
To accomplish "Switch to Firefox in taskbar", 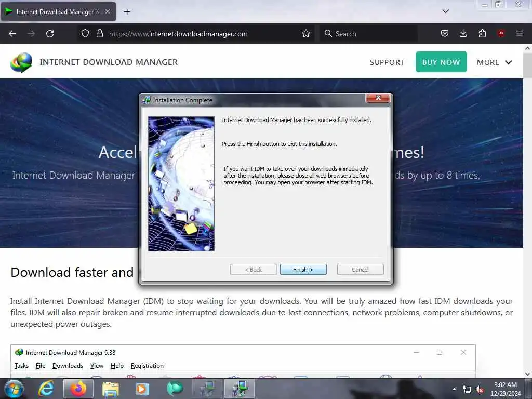I will 78,389.
